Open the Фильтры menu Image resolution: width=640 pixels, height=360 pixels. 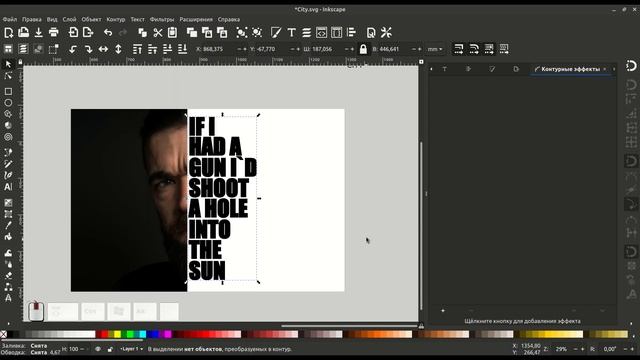click(162, 19)
